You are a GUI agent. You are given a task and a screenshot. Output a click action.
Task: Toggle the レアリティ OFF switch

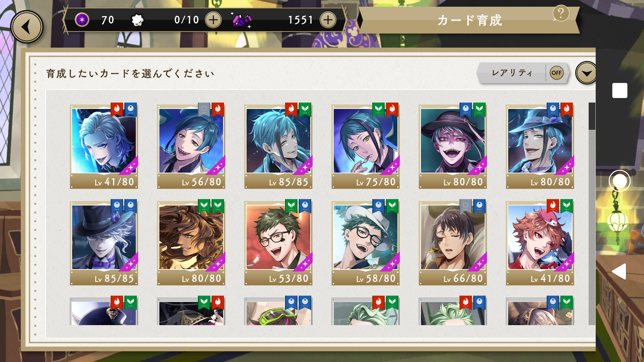pos(556,73)
